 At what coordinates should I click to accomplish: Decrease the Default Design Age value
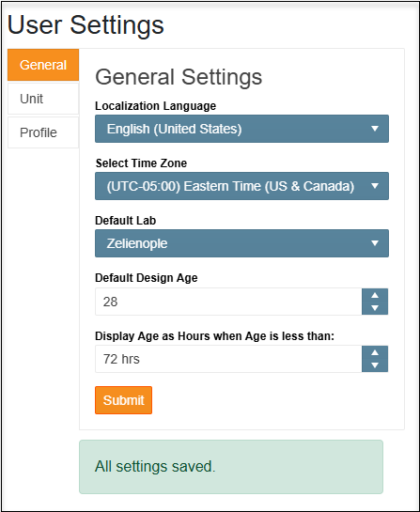pos(375,308)
